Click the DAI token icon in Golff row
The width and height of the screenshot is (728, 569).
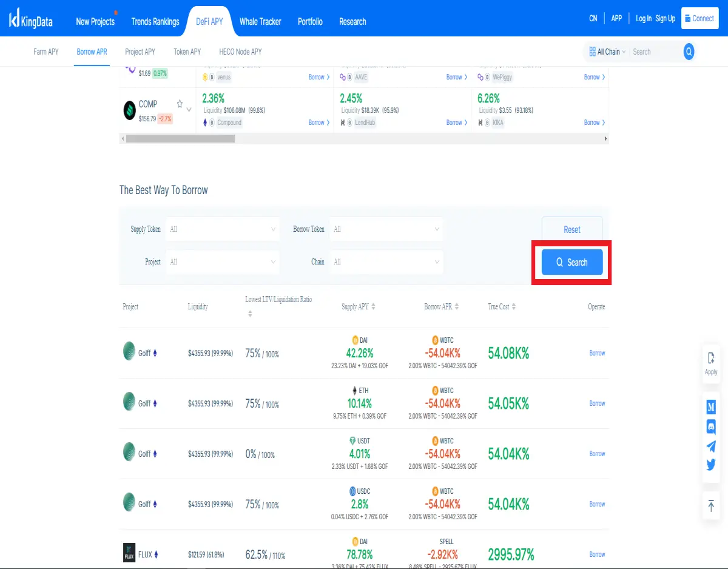pyautogui.click(x=355, y=340)
